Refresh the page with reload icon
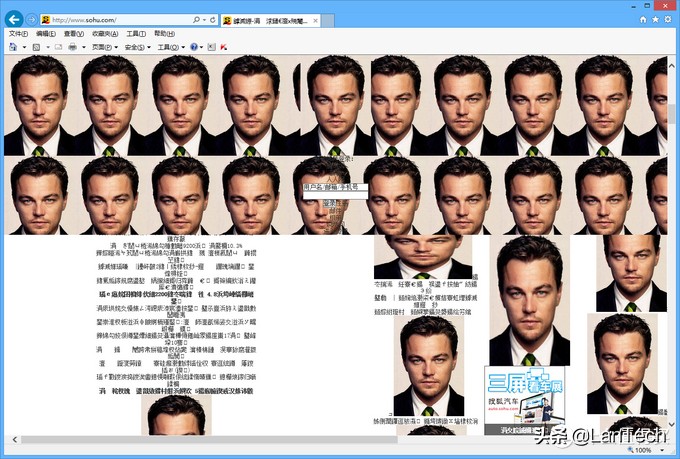The height and width of the screenshot is (459, 680). click(212, 20)
